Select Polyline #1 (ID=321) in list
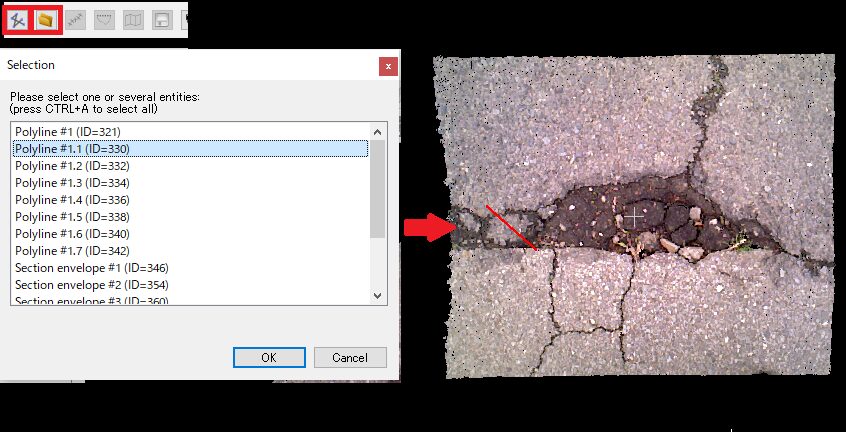 pos(69,132)
